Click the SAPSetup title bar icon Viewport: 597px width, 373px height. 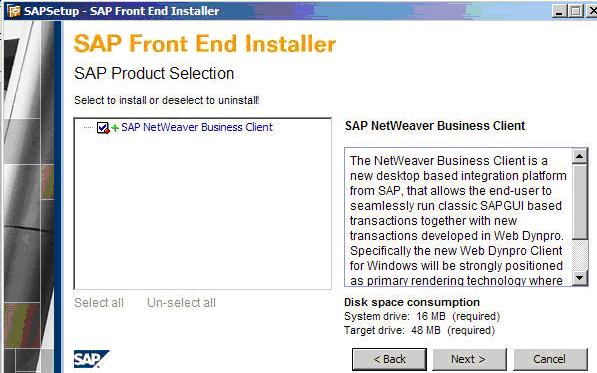[14, 11]
